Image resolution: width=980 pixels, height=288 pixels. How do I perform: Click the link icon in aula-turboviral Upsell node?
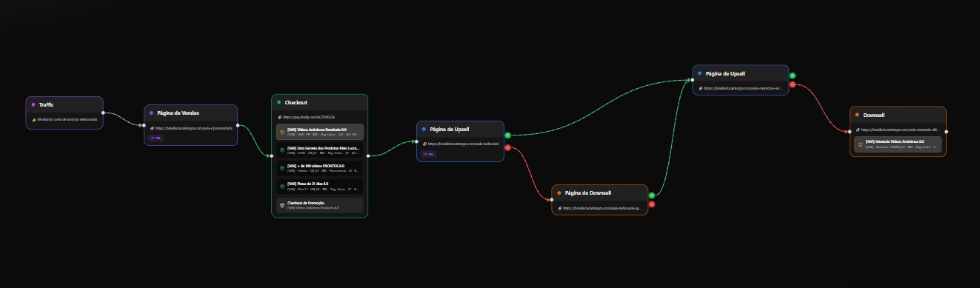tap(424, 144)
